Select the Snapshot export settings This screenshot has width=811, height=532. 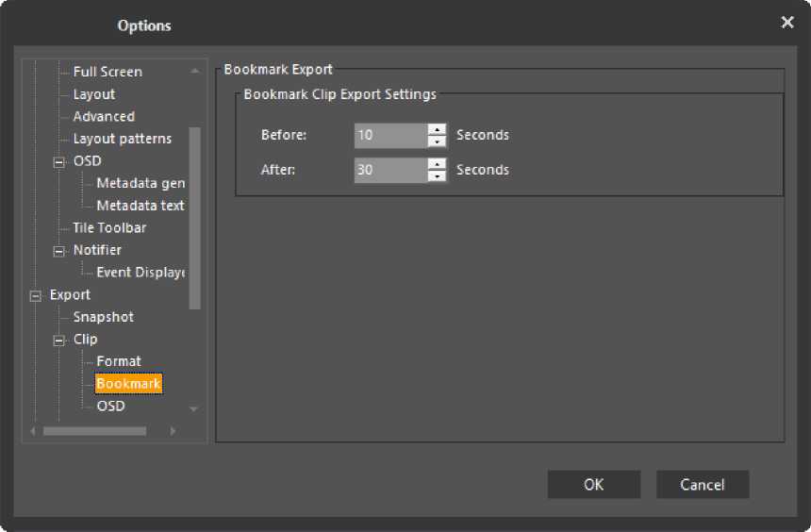coord(104,317)
